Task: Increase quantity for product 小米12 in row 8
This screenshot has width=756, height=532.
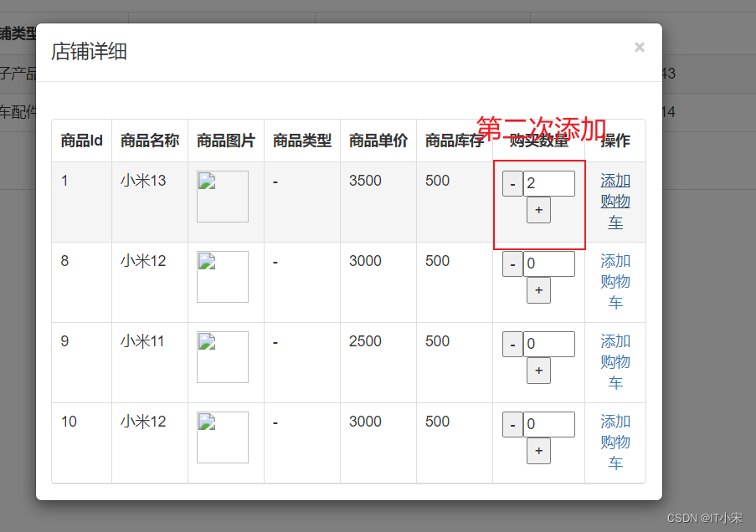Action: point(538,290)
